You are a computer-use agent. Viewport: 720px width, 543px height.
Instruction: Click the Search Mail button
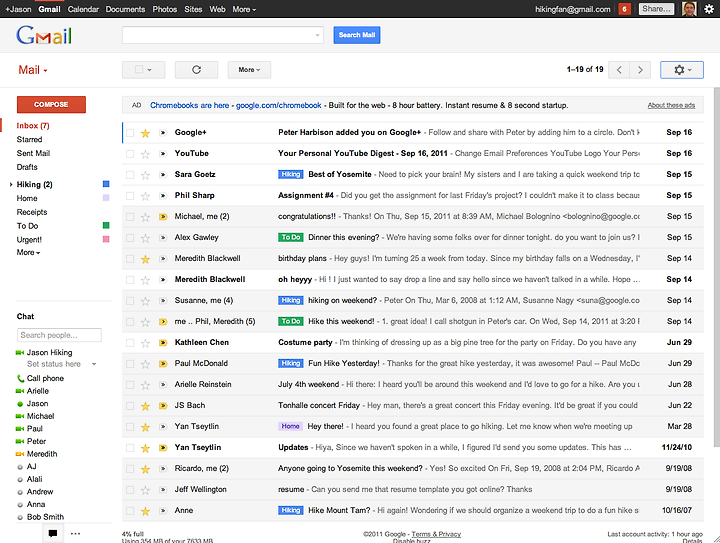357,35
